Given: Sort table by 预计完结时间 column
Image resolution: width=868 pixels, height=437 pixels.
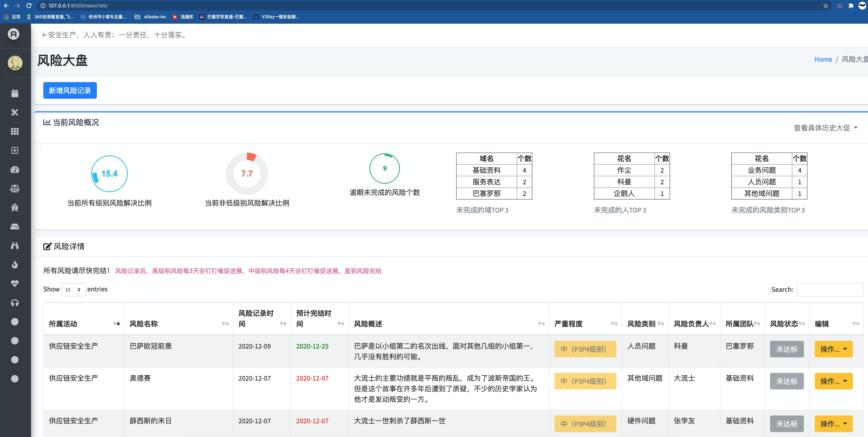Looking at the screenshot, I should [320, 318].
